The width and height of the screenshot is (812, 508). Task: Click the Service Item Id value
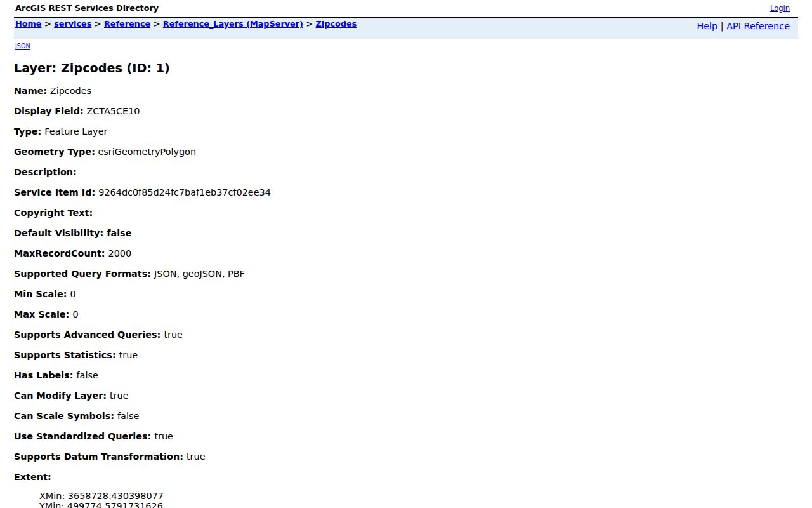coord(185,192)
